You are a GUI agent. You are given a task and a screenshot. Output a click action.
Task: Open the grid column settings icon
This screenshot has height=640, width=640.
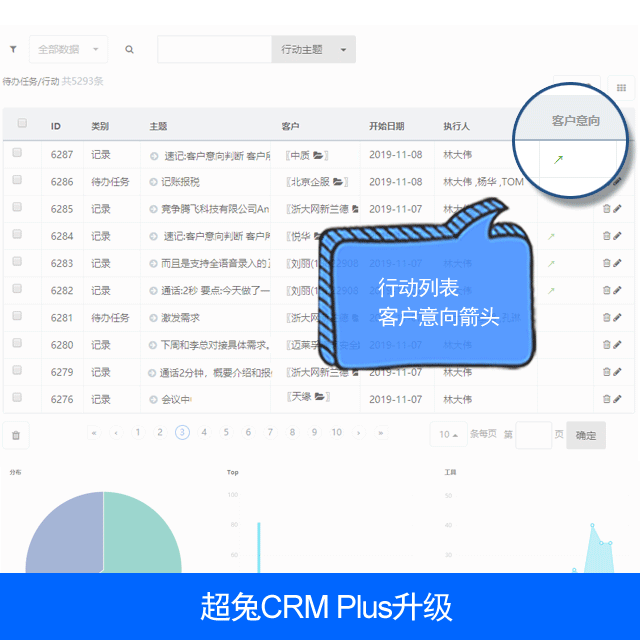coord(621,88)
